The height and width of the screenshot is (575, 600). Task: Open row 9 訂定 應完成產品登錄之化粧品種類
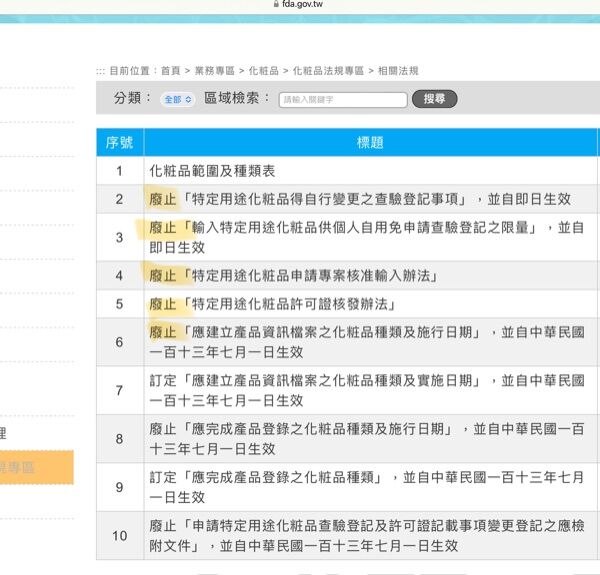tap(366, 486)
